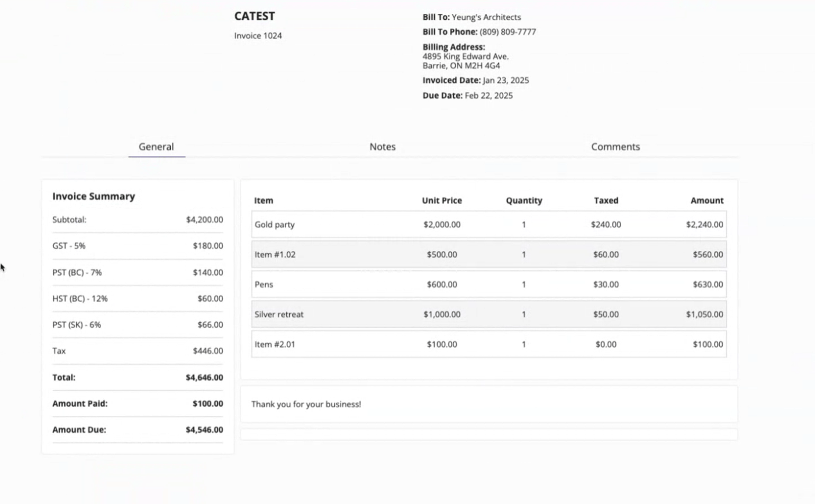
Task: Click the Pens amount $630.00
Action: (x=708, y=285)
